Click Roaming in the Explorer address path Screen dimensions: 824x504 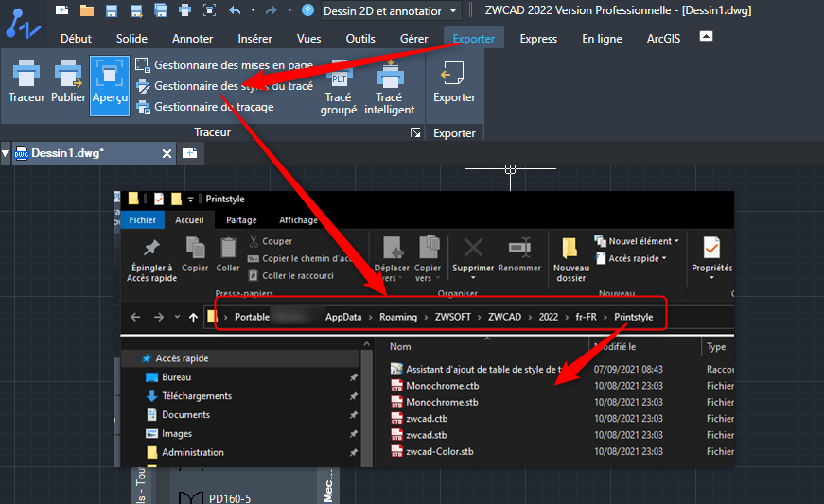[x=398, y=317]
